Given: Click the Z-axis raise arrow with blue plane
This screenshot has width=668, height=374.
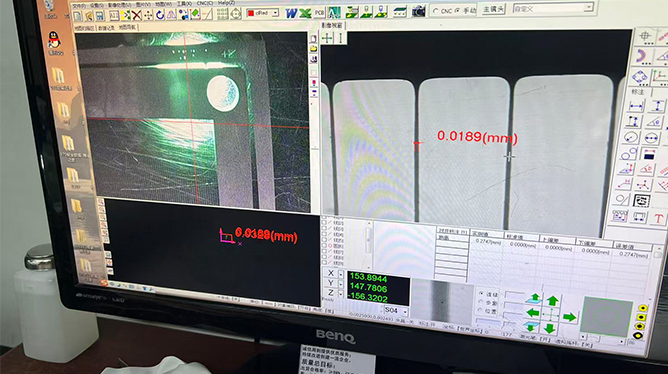Looking at the screenshot, I should pos(534,298).
